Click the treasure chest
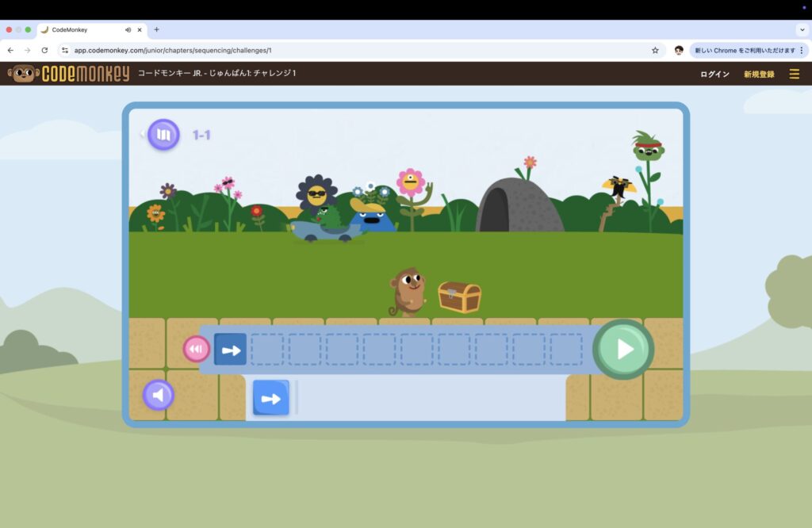The image size is (812, 528). click(459, 297)
